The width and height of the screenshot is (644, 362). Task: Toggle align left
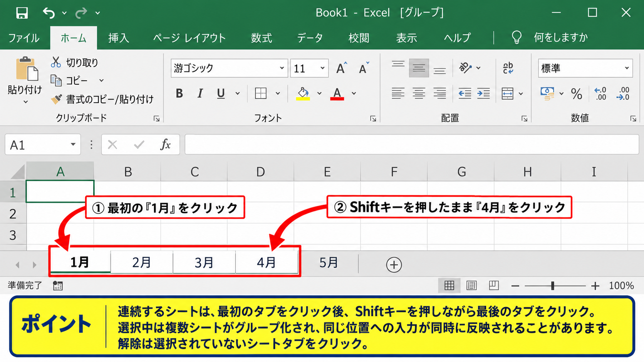tap(398, 93)
